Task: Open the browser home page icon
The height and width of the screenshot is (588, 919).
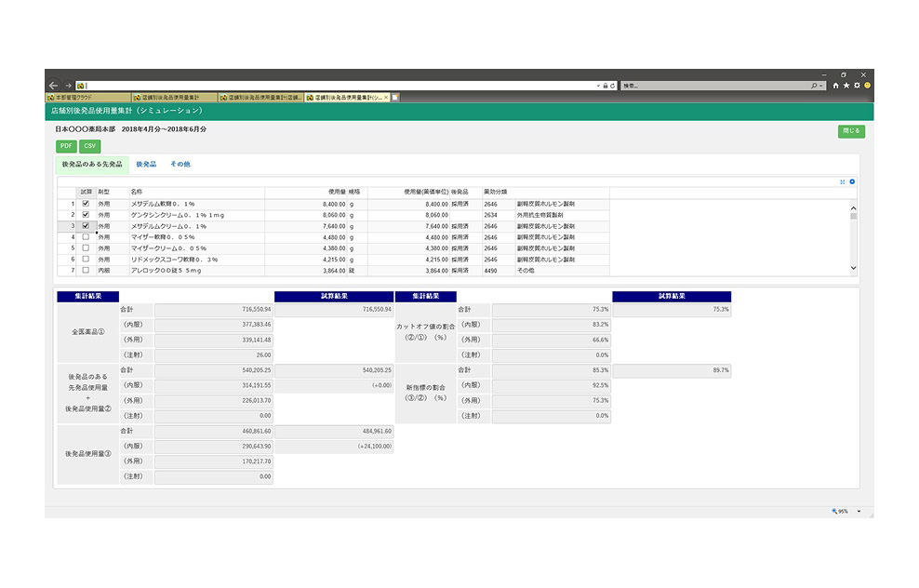Action: click(x=836, y=85)
